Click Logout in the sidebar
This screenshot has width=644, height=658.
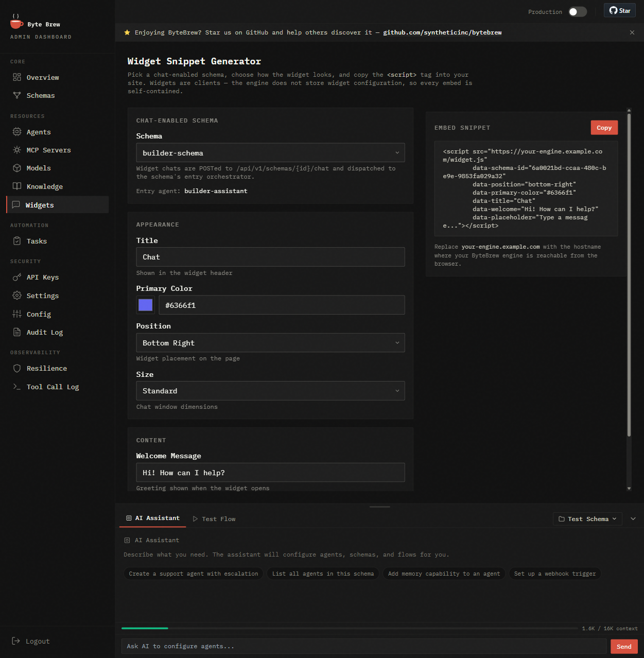click(31, 641)
